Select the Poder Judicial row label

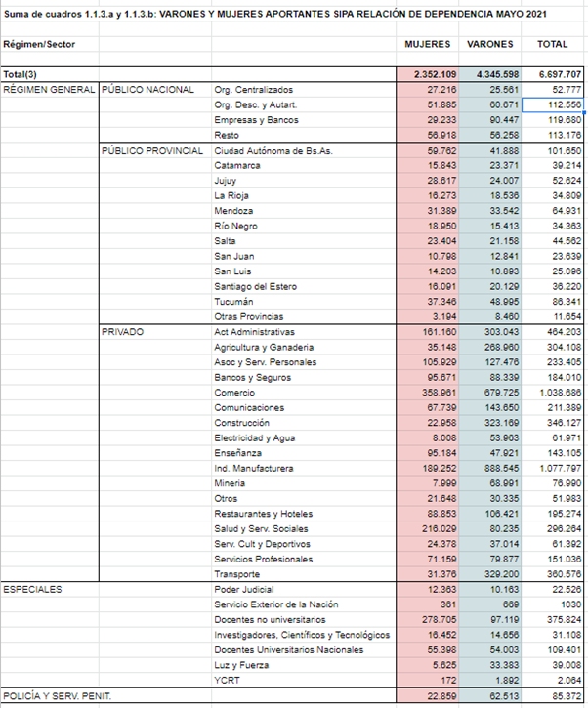(x=244, y=590)
